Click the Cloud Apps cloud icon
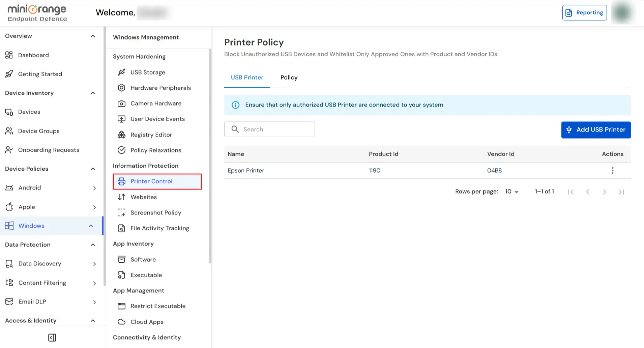The width and height of the screenshot is (644, 348). tap(121, 322)
